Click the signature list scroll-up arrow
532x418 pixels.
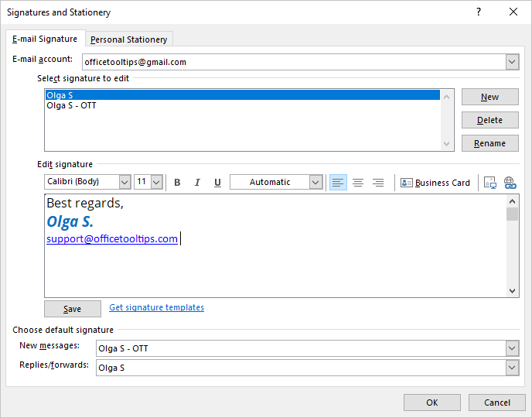(446, 97)
